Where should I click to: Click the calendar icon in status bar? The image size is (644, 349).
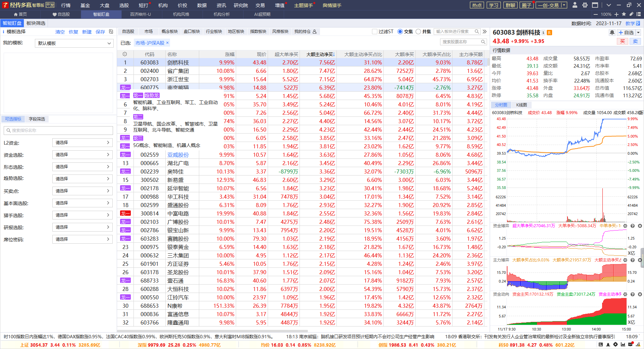(x=601, y=344)
